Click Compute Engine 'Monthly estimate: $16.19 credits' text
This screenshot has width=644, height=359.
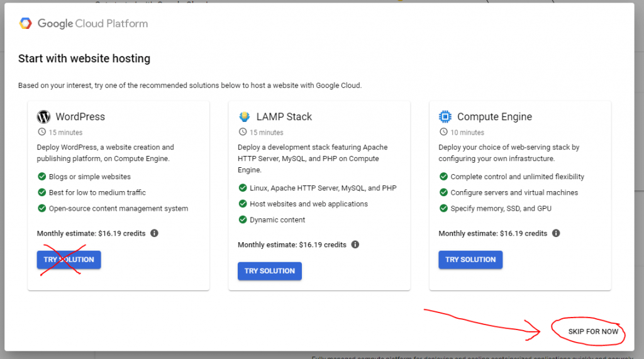(493, 233)
